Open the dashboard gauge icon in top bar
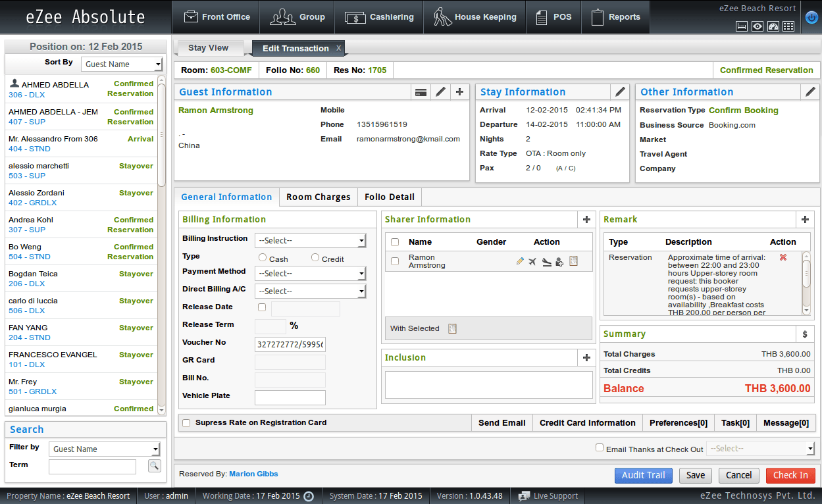The image size is (822, 504). coord(773,26)
